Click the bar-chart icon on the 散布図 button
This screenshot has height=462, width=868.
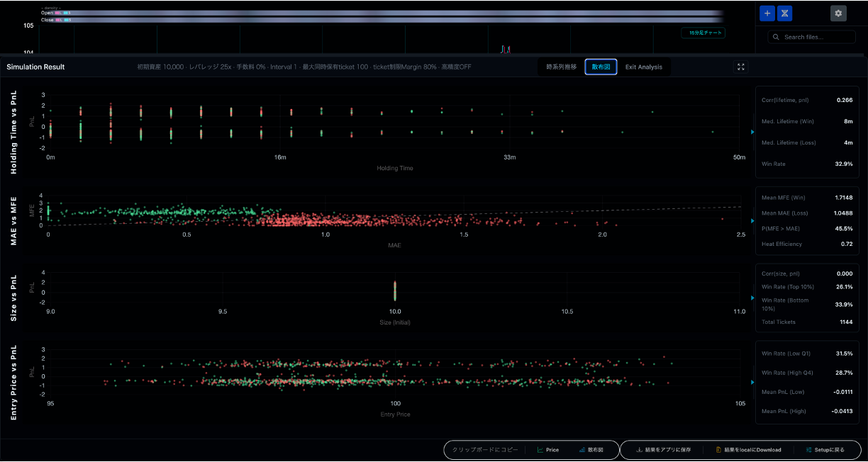tap(582, 450)
